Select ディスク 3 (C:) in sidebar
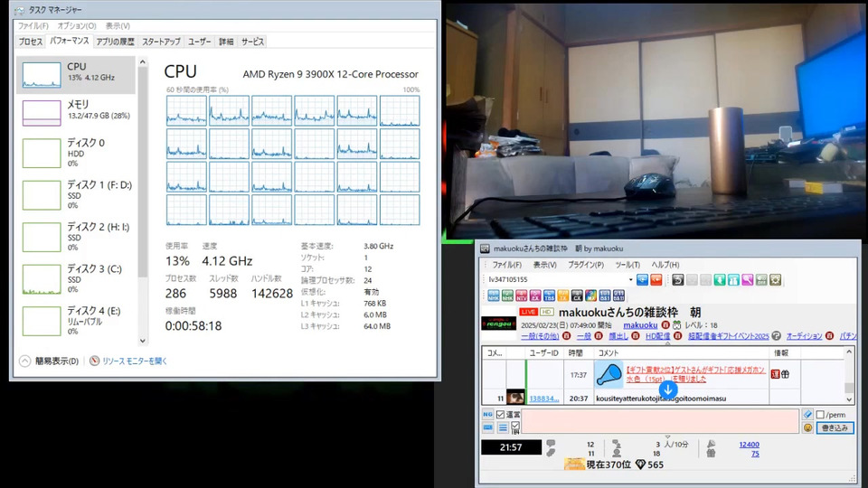Viewport: 868px width, 488px height. click(76, 279)
